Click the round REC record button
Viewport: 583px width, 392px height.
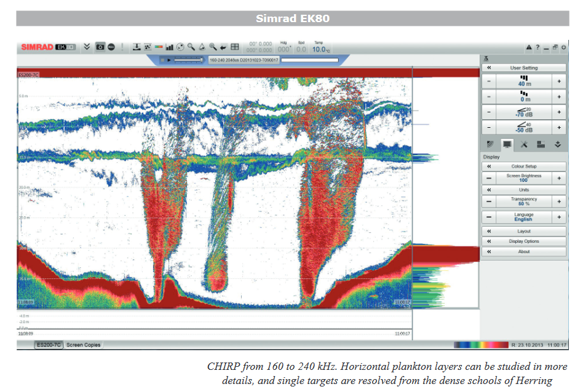pyautogui.click(x=111, y=47)
